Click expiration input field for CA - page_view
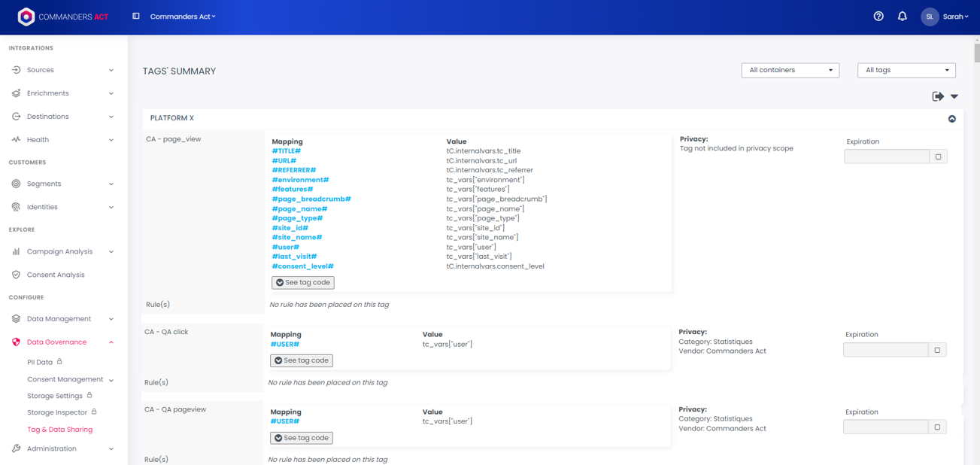This screenshot has height=465, width=980. (x=887, y=157)
